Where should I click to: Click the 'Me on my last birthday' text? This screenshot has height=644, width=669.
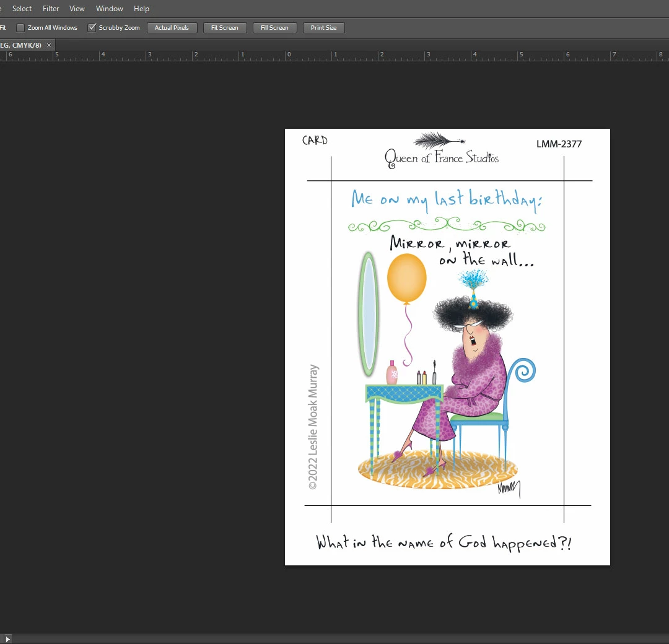(446, 200)
